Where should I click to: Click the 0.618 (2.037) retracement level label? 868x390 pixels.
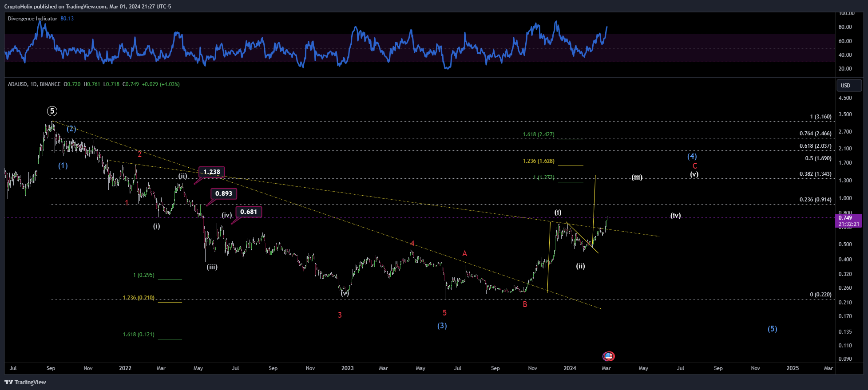pyautogui.click(x=815, y=146)
